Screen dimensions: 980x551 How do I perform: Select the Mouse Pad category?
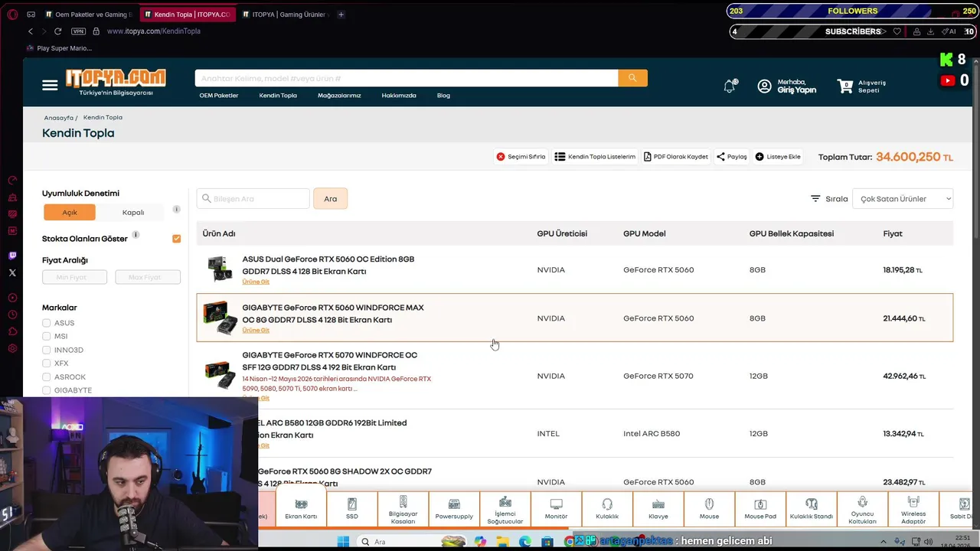click(x=760, y=509)
